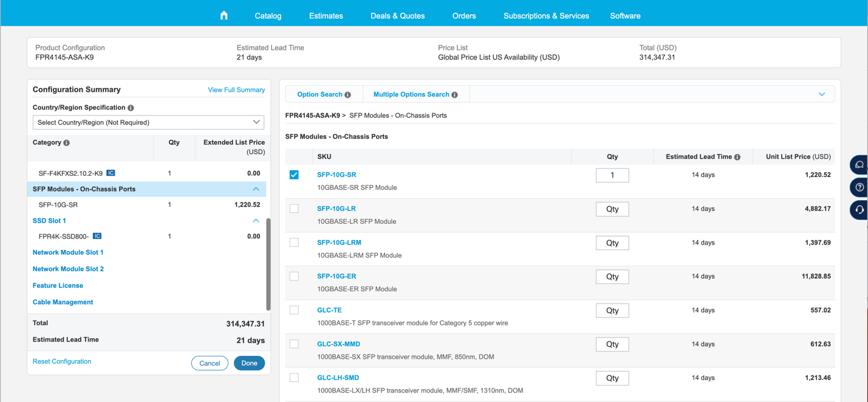Show Country/Region Specification info icon
The width and height of the screenshot is (868, 402).
pyautogui.click(x=131, y=108)
